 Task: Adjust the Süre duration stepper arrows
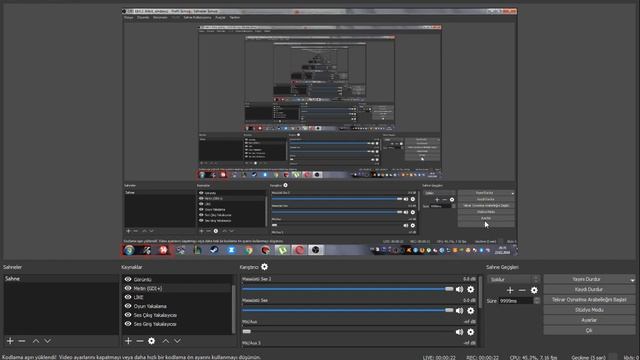point(537,301)
